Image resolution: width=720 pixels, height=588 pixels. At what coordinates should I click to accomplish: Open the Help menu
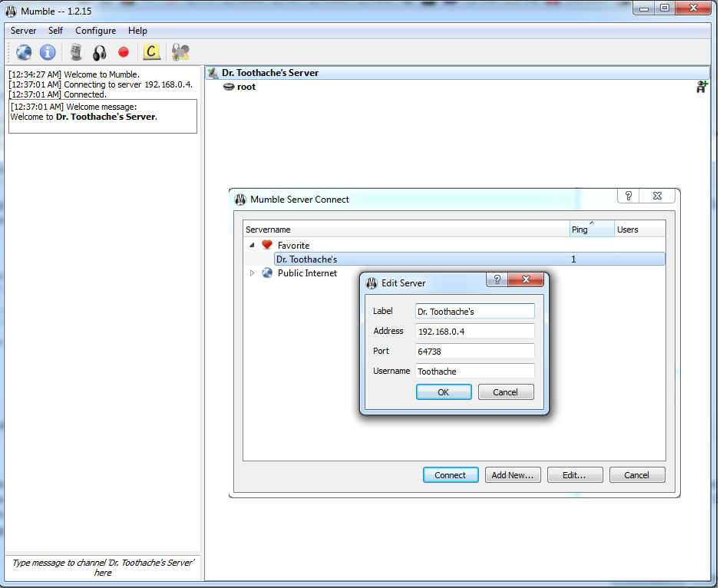[137, 31]
